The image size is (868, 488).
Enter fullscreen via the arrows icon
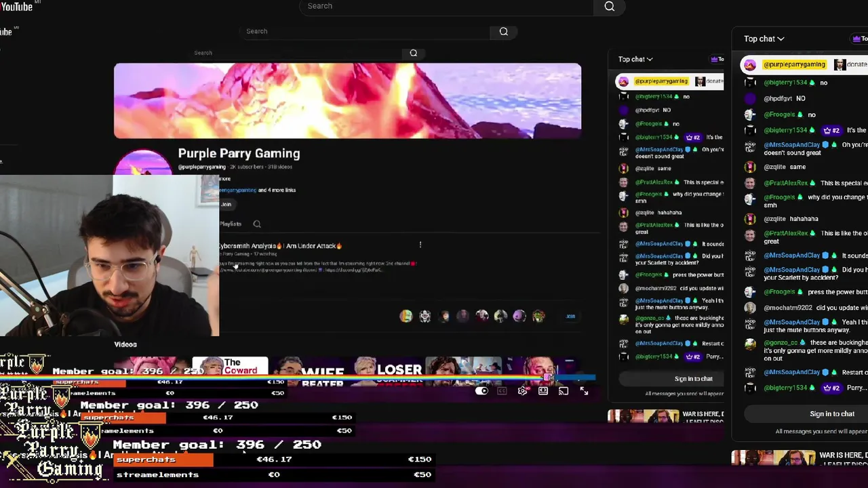(584, 391)
